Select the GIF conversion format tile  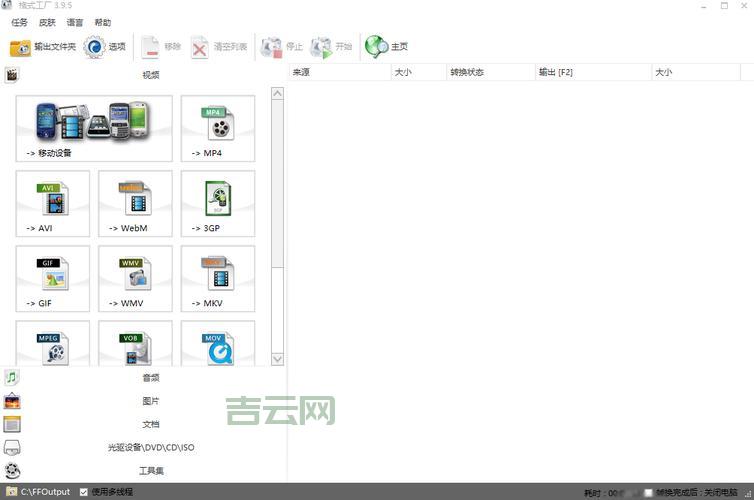53,279
